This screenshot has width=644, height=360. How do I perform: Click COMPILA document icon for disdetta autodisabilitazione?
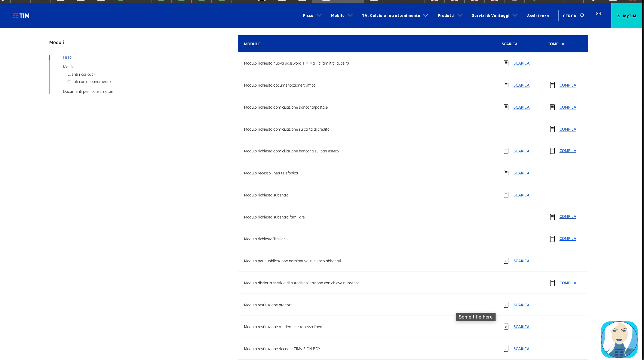point(552,283)
